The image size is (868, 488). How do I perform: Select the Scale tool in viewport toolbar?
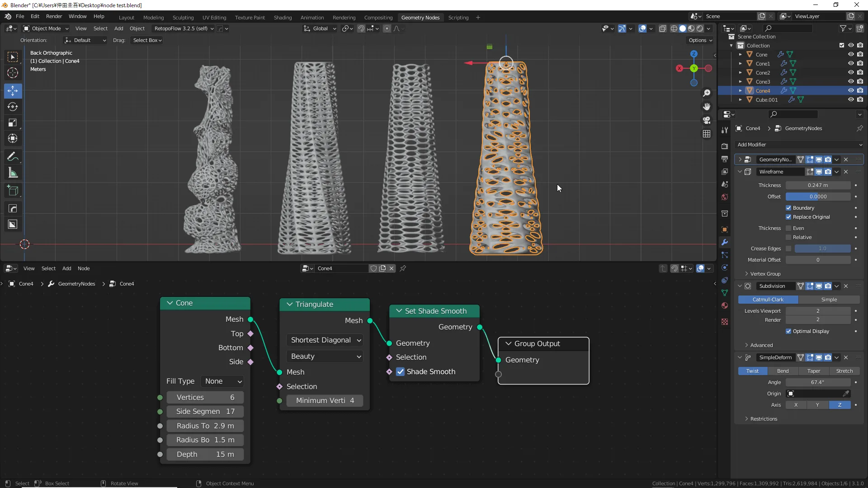pyautogui.click(x=13, y=122)
